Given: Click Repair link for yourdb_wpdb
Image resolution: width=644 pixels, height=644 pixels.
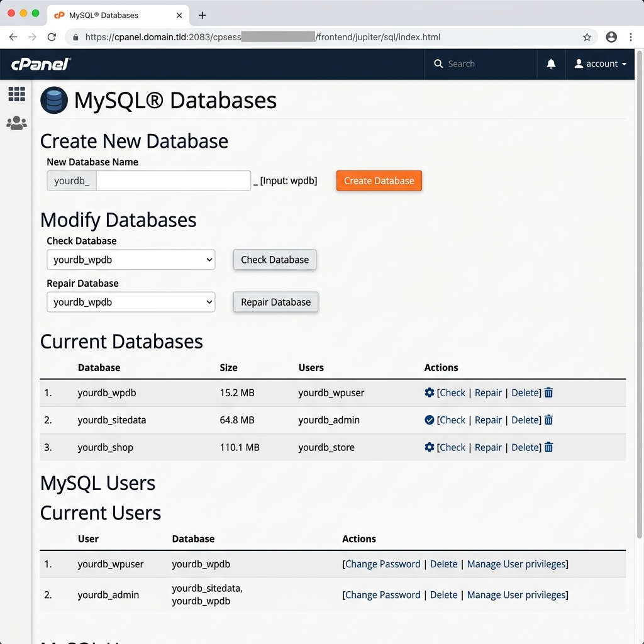Looking at the screenshot, I should pyautogui.click(x=488, y=392).
